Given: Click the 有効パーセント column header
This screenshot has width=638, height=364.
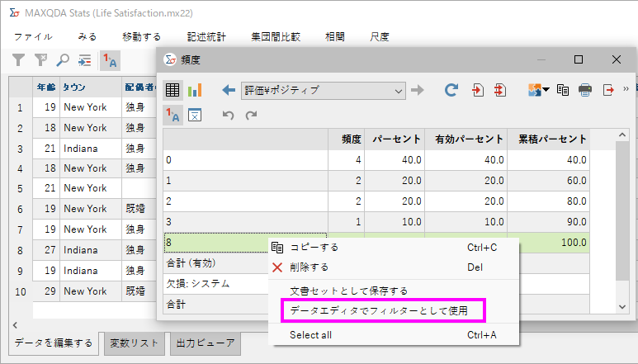Looking at the screenshot, I should [466, 139].
